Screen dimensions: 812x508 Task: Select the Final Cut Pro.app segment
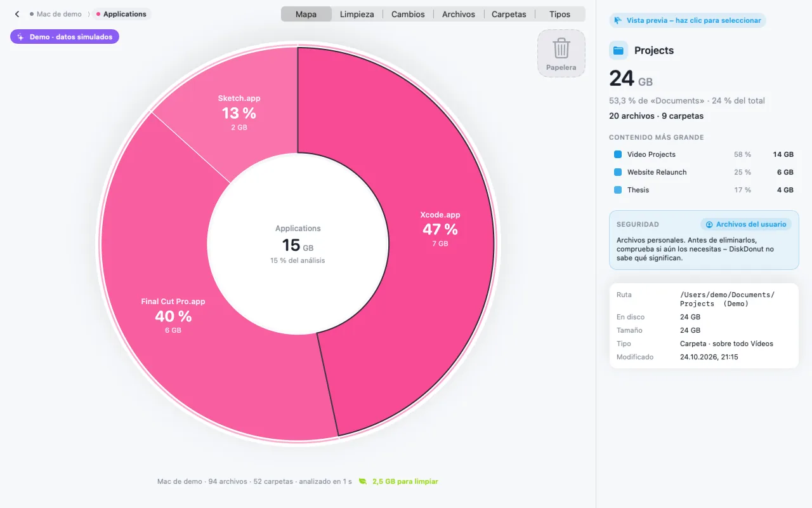coord(173,315)
